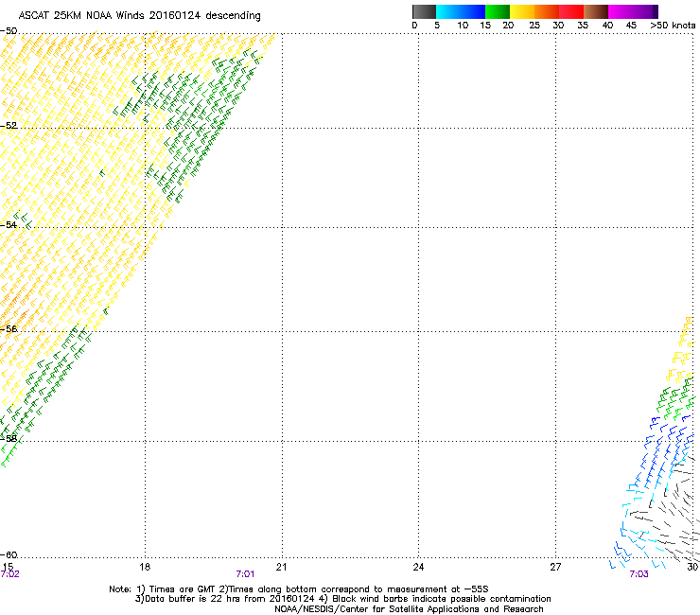The image size is (700, 615).
Task: Click the purple time stamp '7:03'
Action: point(639,574)
